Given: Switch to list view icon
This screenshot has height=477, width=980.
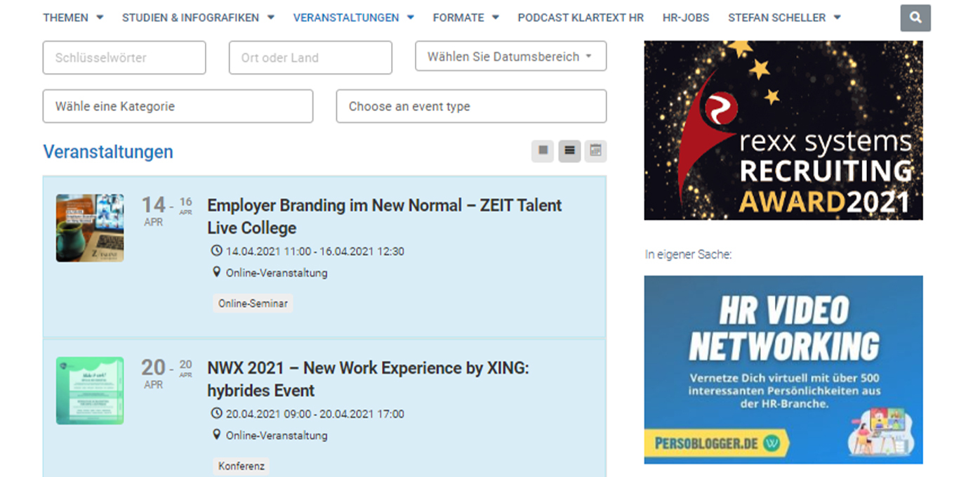Looking at the screenshot, I should 569,150.
